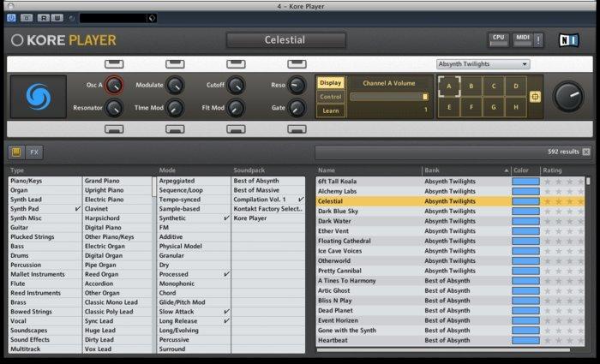Select the Display tab
Image resolution: width=600 pixels, height=364 pixels.
coord(331,83)
